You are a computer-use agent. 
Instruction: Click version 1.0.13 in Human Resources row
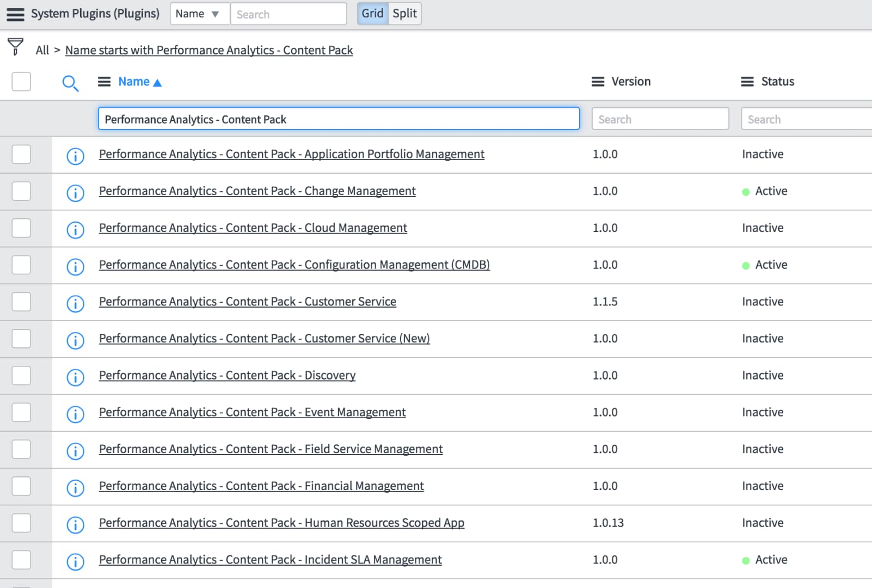609,523
